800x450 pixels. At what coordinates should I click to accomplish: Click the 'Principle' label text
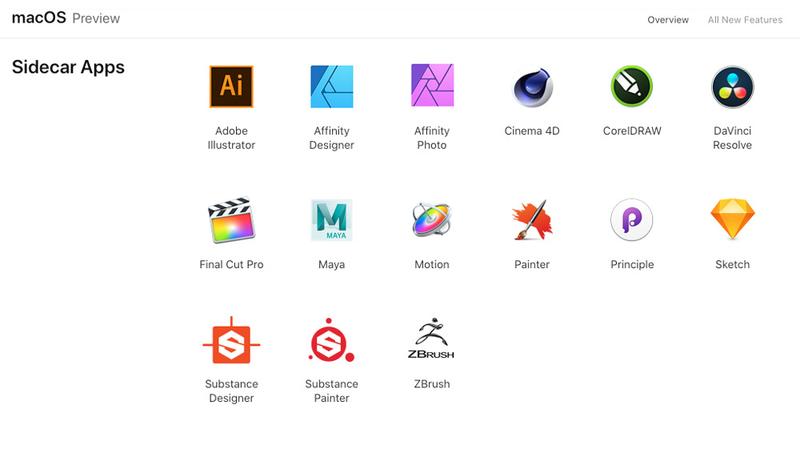pyautogui.click(x=632, y=265)
